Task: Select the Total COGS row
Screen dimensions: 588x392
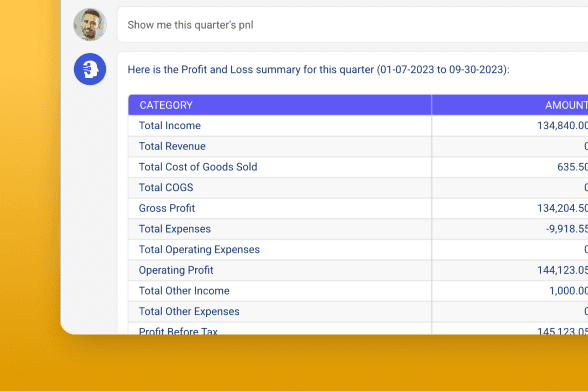Action: (x=358, y=188)
